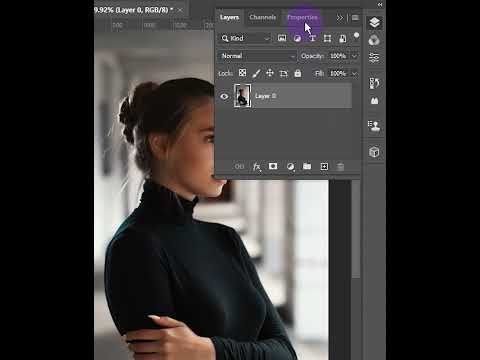This screenshot has width=480, height=360.
Task: Open the Properties tab
Action: point(302,17)
